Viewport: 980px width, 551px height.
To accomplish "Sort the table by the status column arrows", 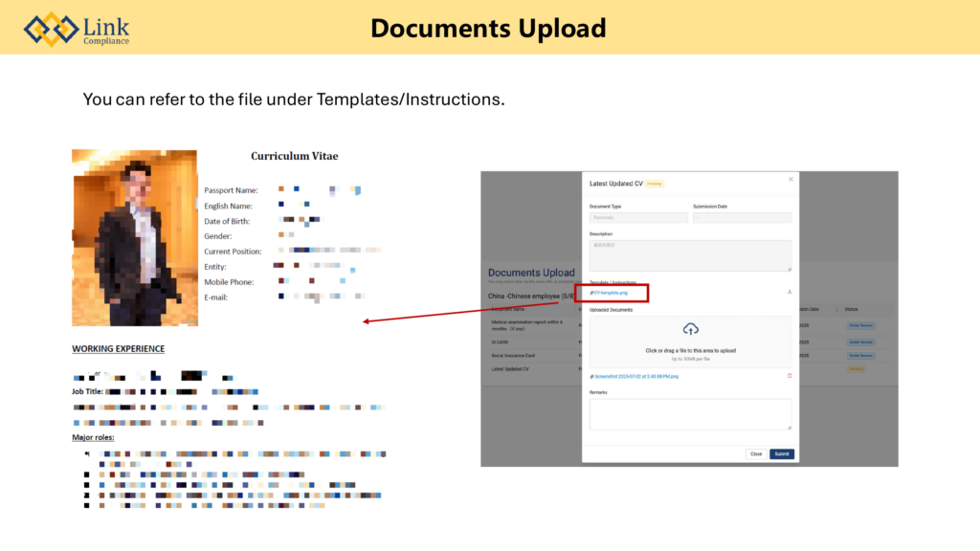I will (x=836, y=309).
